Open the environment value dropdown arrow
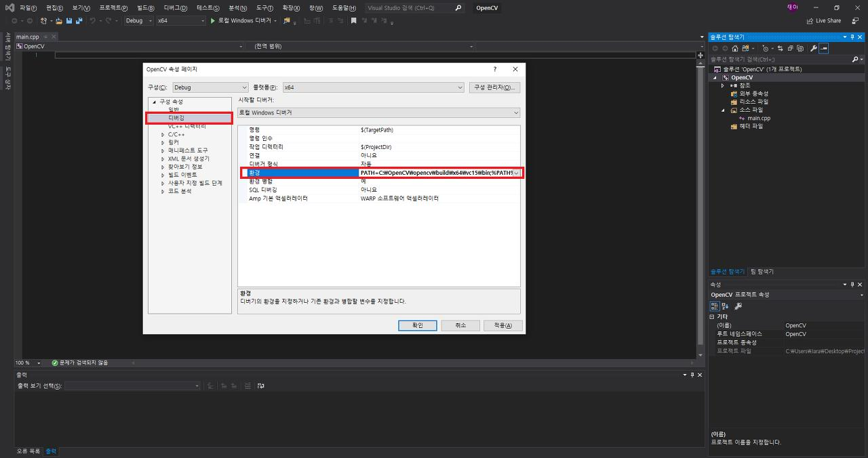The height and width of the screenshot is (458, 868). [x=517, y=173]
